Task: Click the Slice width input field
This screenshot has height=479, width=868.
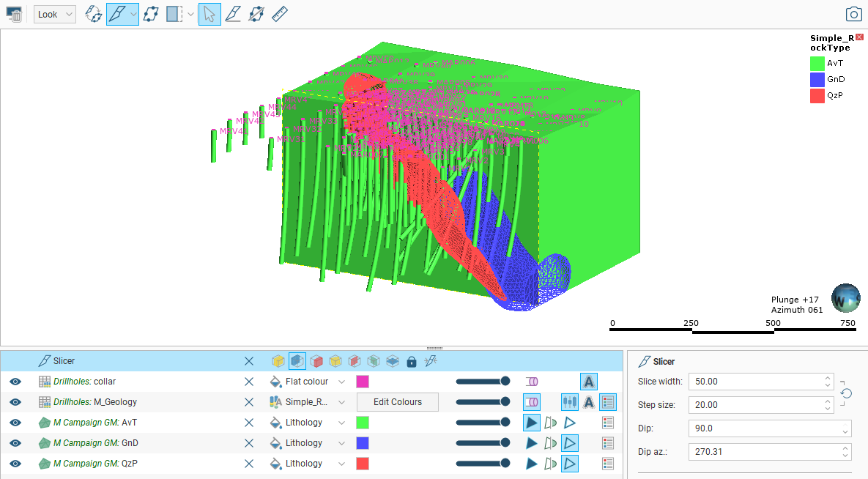Action: (x=754, y=382)
